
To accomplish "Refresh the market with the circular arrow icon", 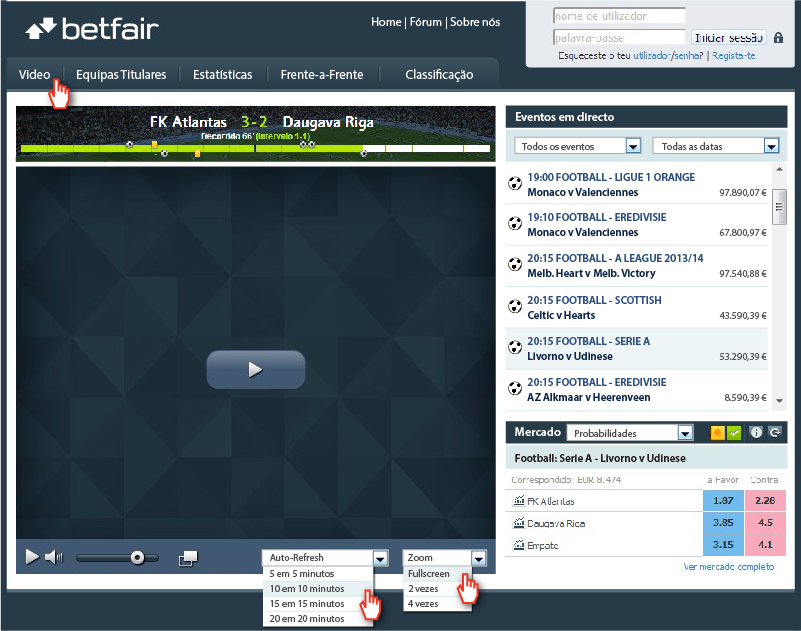I will [775, 433].
